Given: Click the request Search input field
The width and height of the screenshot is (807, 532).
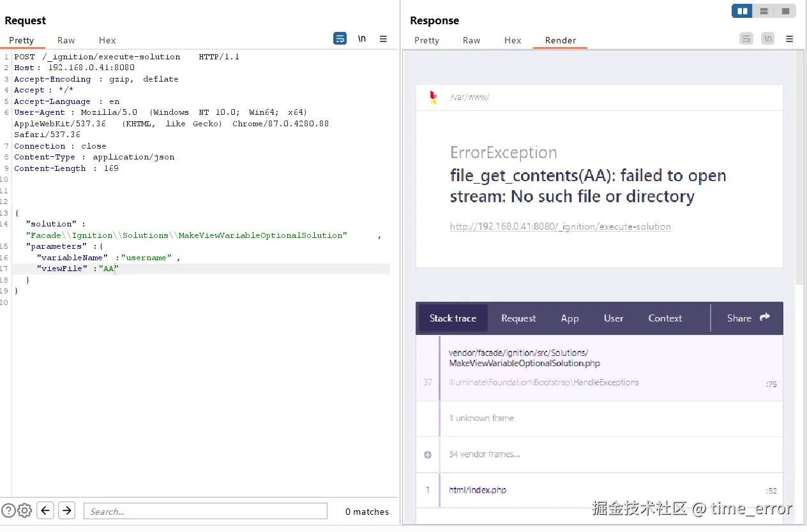Looking at the screenshot, I should pyautogui.click(x=206, y=511).
